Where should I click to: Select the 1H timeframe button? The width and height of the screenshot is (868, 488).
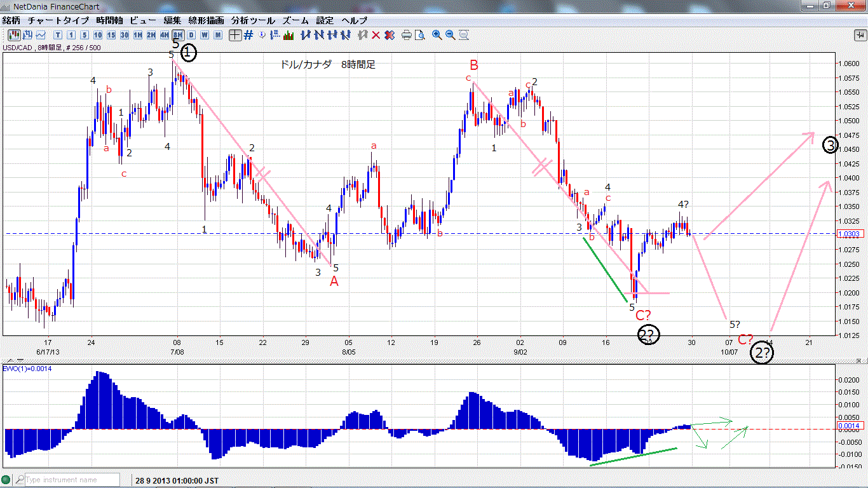[x=138, y=35]
